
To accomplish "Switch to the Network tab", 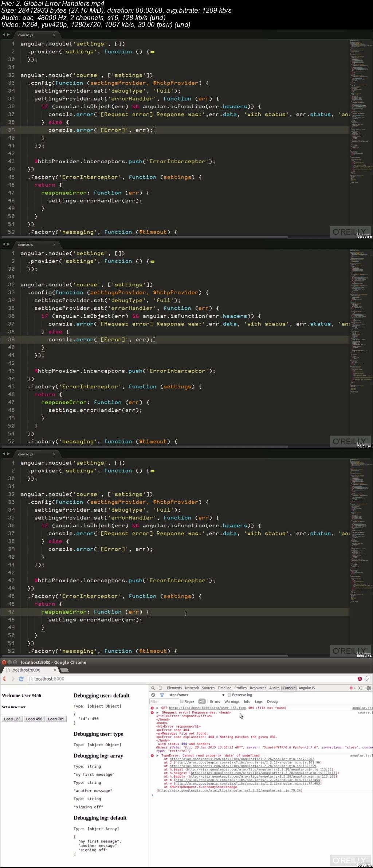I will pos(192,688).
